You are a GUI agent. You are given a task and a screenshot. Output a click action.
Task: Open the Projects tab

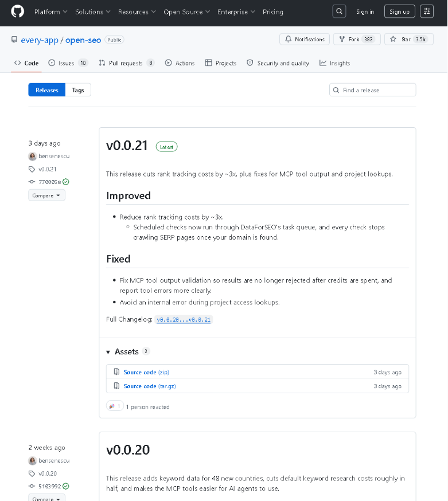tap(221, 63)
